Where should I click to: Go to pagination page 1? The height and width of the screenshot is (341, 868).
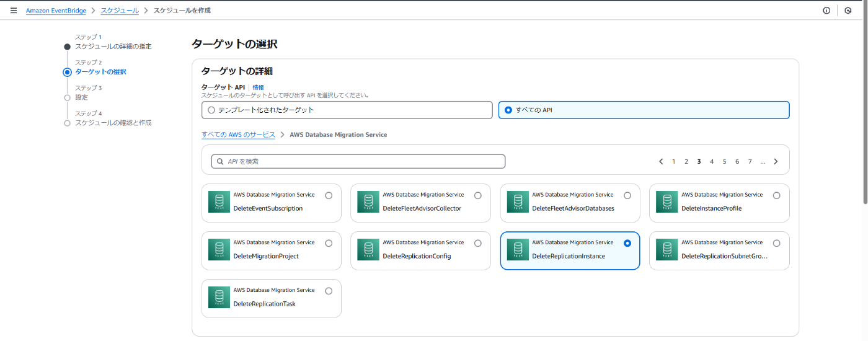point(674,161)
